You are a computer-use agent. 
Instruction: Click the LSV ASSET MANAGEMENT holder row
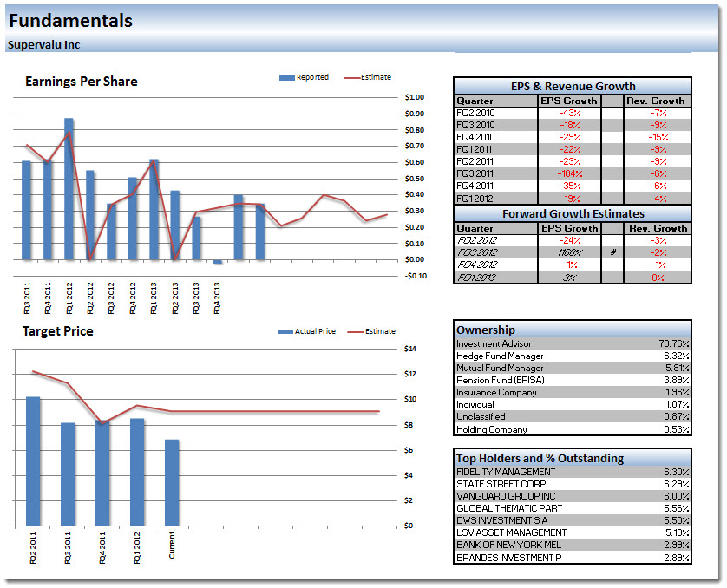[x=573, y=532]
